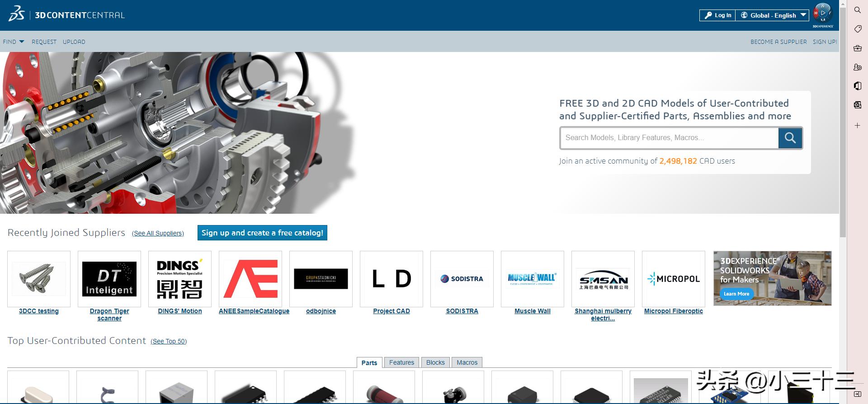Click the Dassault Systèmes 3DS logo

[16, 14]
